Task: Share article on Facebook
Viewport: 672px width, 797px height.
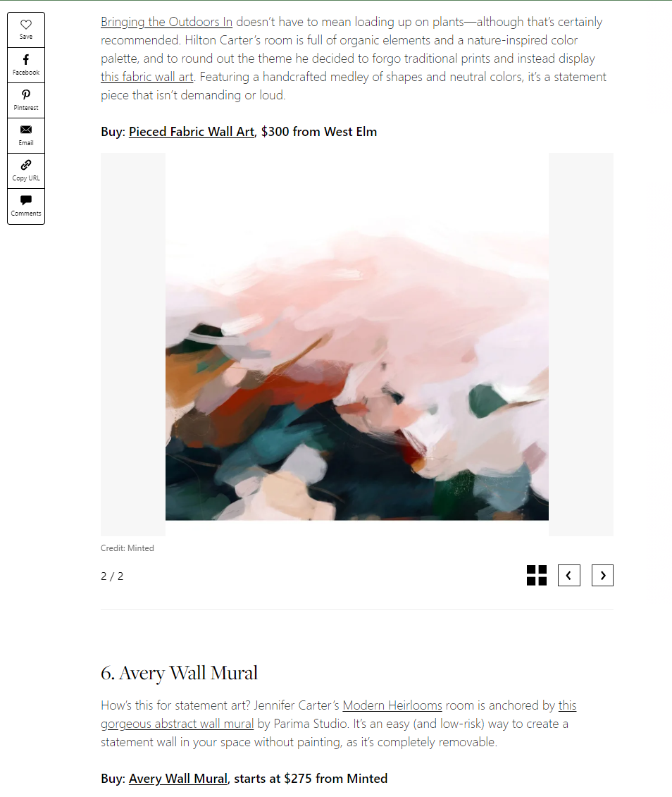Action: (x=26, y=65)
